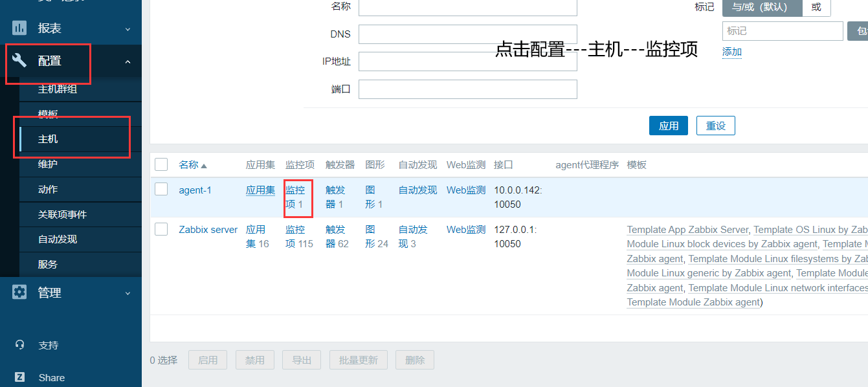Open Template Module Zabbix agent link
The width and height of the screenshot is (868, 387).
[x=693, y=302]
